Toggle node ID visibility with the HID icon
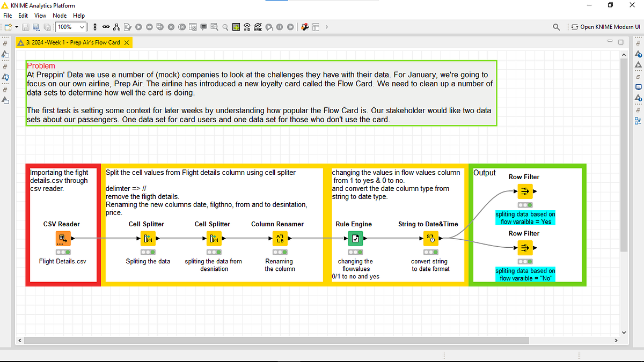 coord(247,27)
